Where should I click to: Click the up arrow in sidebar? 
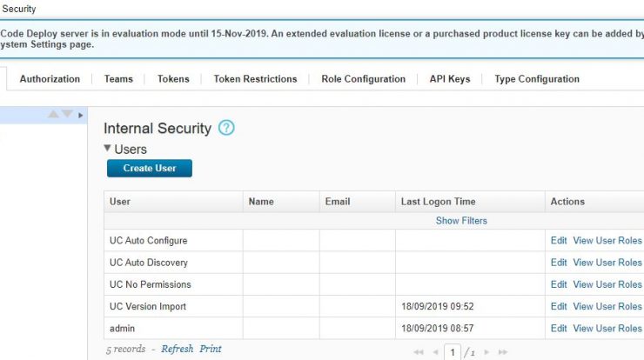click(53, 114)
